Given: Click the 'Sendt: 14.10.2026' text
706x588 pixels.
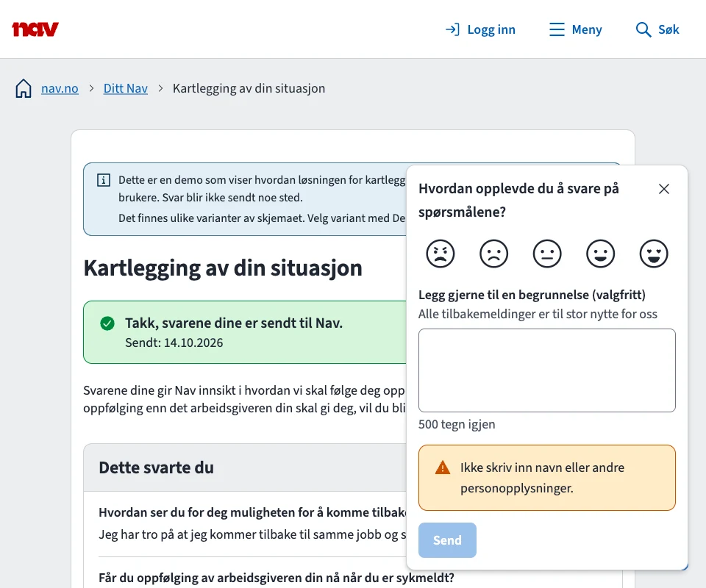Looking at the screenshot, I should pos(174,343).
